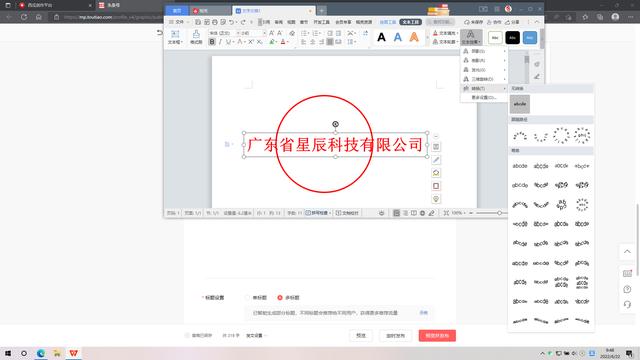
Task: Open the File menu dropdown
Action: tap(179, 22)
